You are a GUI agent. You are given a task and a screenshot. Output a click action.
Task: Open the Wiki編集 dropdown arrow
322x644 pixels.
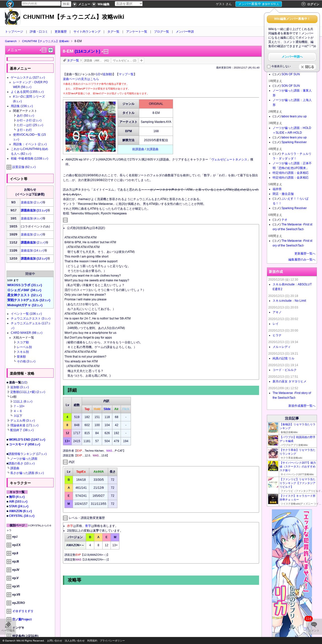pyautogui.click(x=94, y=4)
